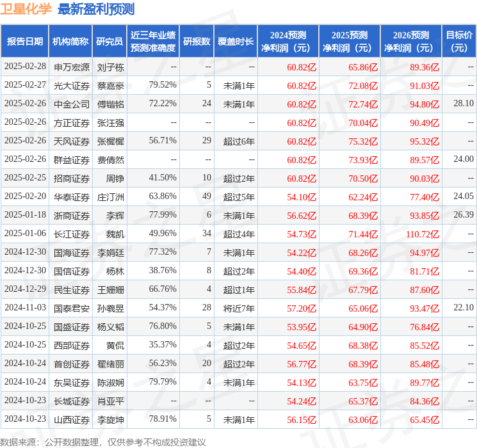
Task: Select the 长江证券 institution cell
Action: (72, 234)
